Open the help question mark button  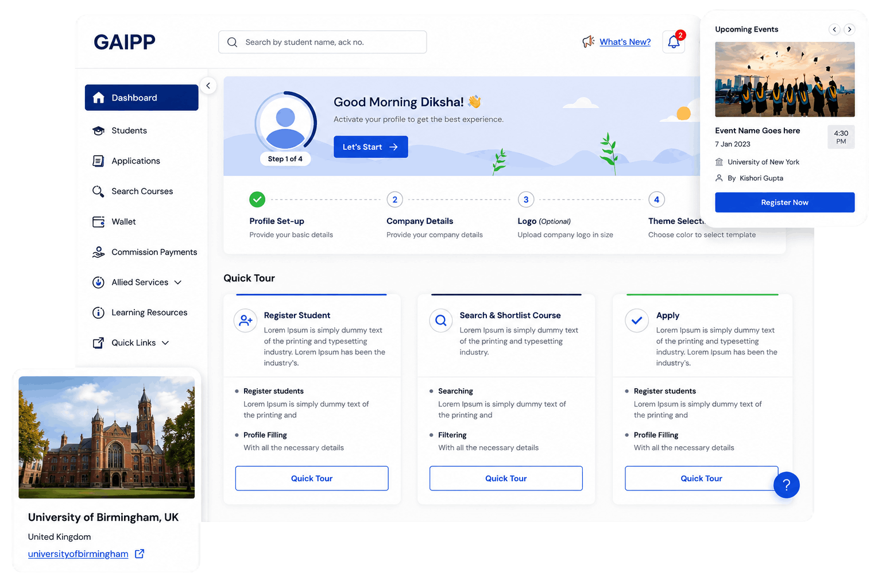(787, 485)
